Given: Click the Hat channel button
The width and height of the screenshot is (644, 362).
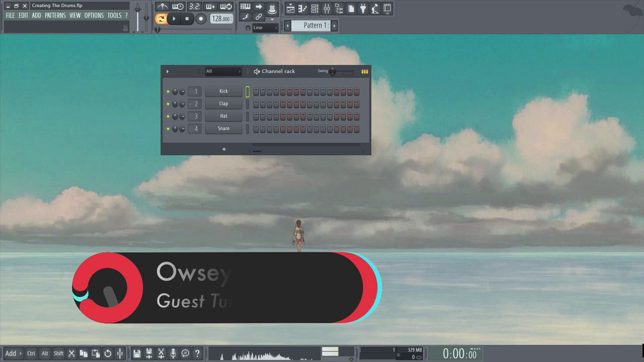Looking at the screenshot, I should pyautogui.click(x=223, y=116).
